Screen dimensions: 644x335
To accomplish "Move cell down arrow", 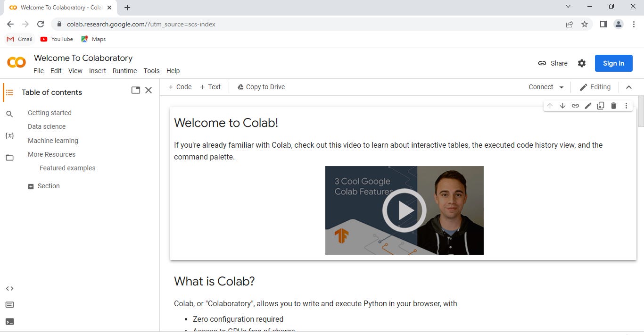I will pyautogui.click(x=562, y=106).
